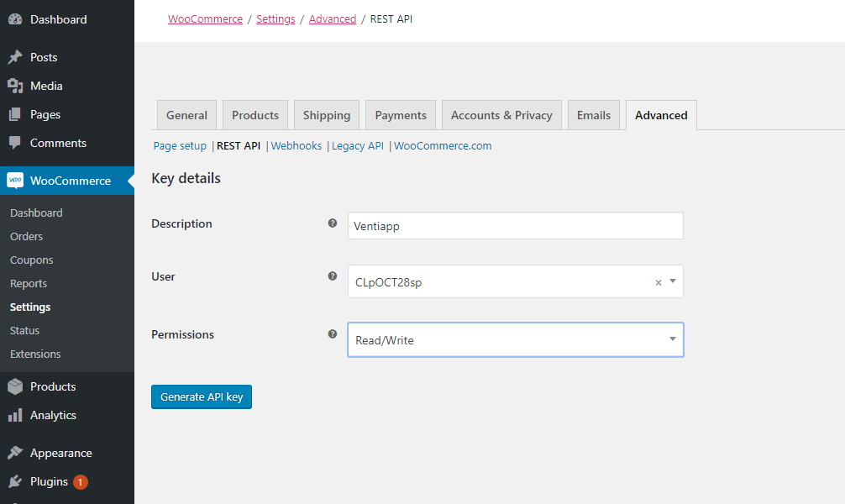Click the help icon next to Description
845x504 pixels.
333,223
